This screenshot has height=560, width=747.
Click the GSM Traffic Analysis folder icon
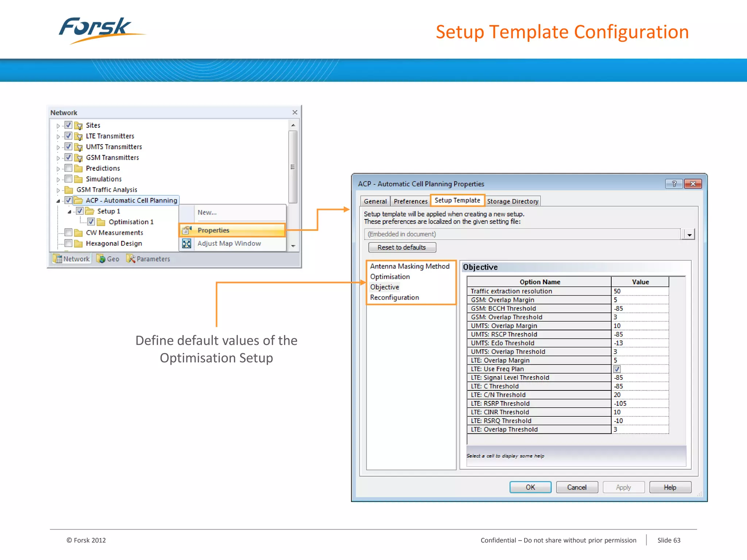point(69,190)
